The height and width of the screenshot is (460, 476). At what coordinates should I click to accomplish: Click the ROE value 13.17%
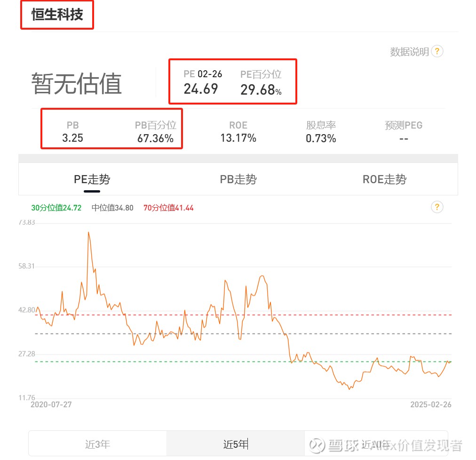tap(238, 138)
